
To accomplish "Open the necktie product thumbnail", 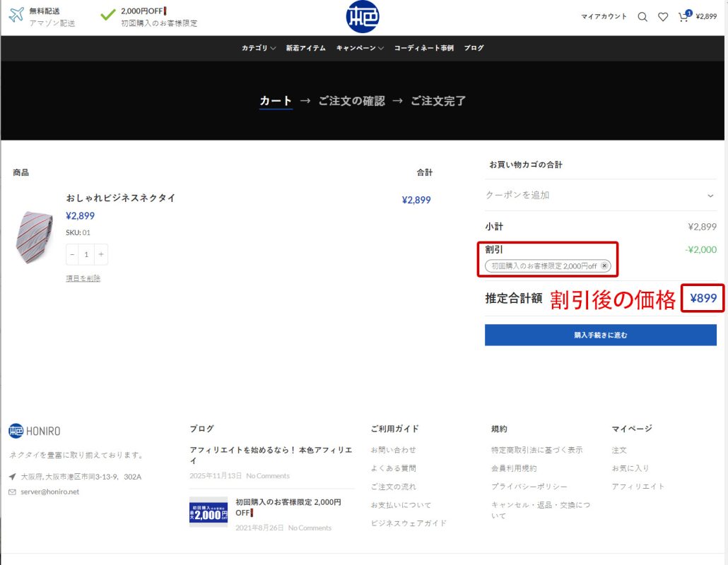I will (x=33, y=237).
